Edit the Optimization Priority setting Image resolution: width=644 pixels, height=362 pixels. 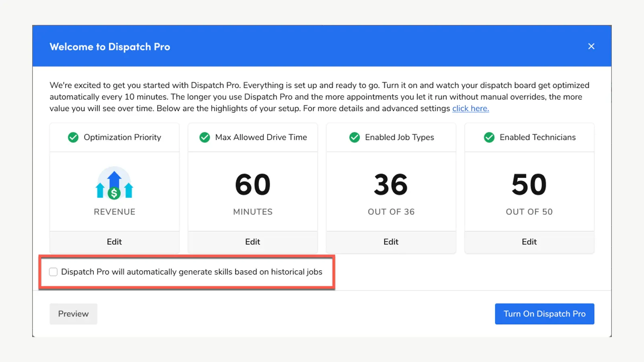click(114, 242)
